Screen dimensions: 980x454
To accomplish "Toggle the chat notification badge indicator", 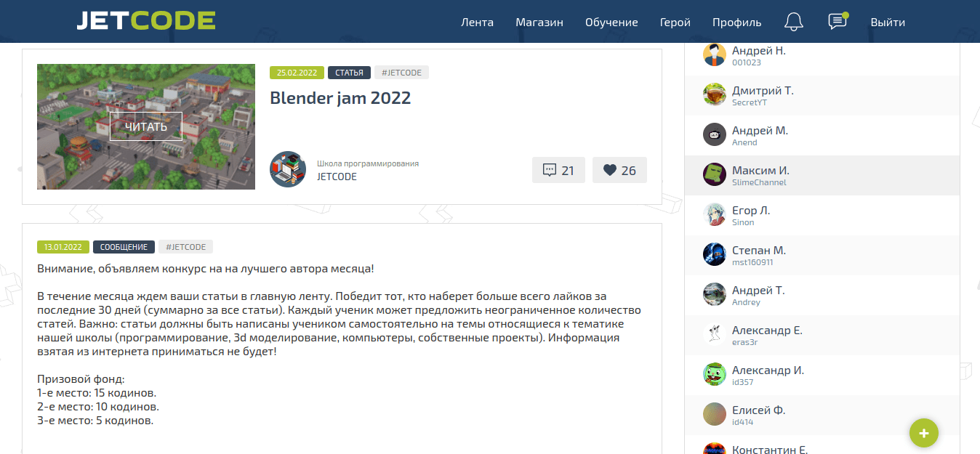I will tap(844, 14).
